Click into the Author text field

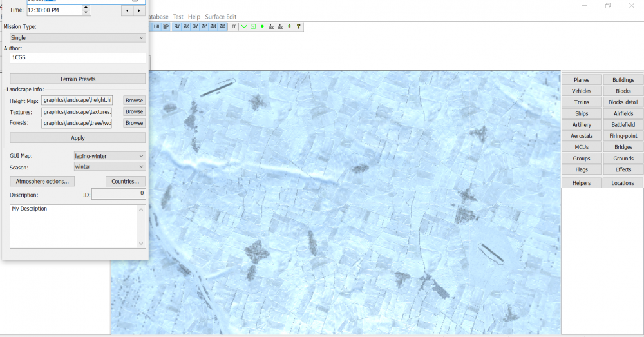click(78, 59)
